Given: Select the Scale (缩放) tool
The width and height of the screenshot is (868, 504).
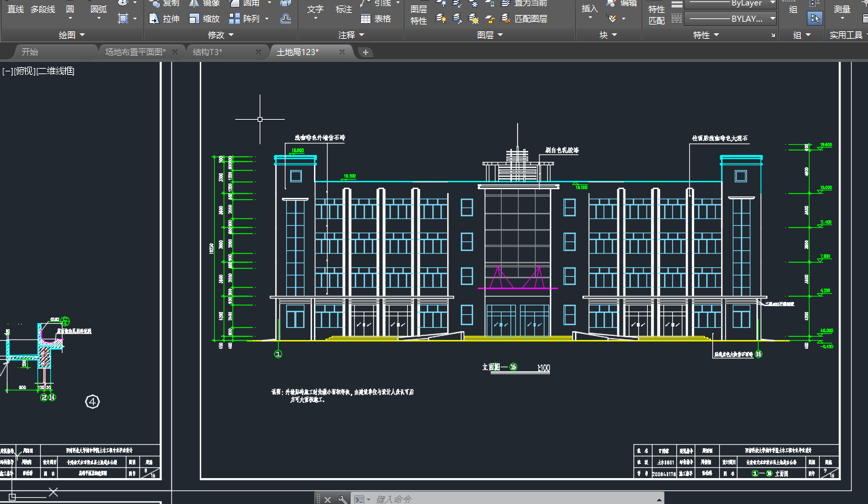Looking at the screenshot, I should pos(204,19).
